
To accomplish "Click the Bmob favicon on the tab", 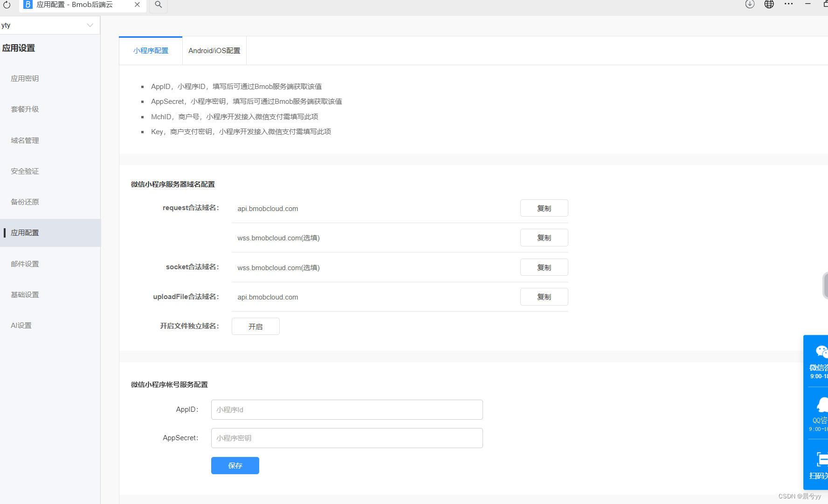I will (28, 5).
